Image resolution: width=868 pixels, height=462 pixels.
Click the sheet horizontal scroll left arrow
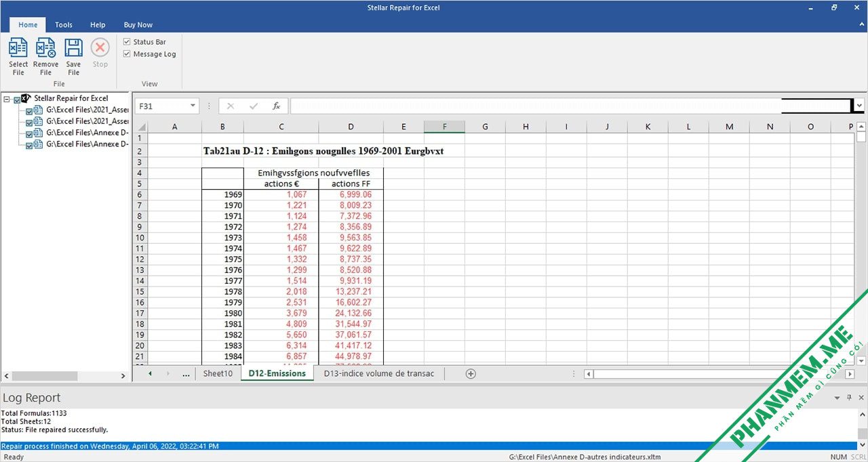point(589,374)
